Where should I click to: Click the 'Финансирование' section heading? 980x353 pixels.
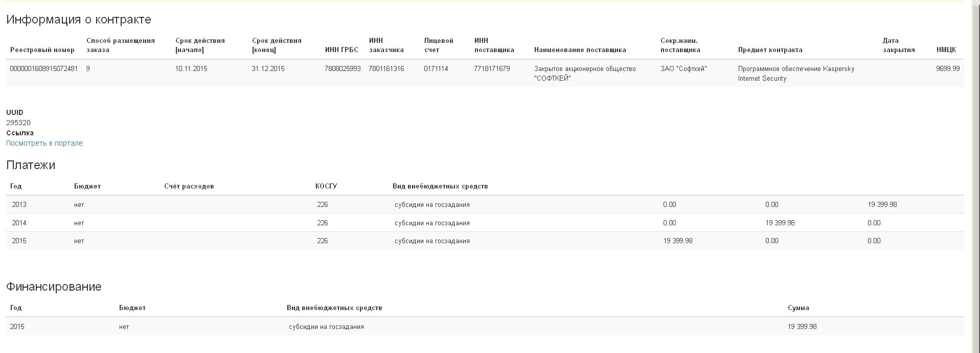click(x=54, y=287)
